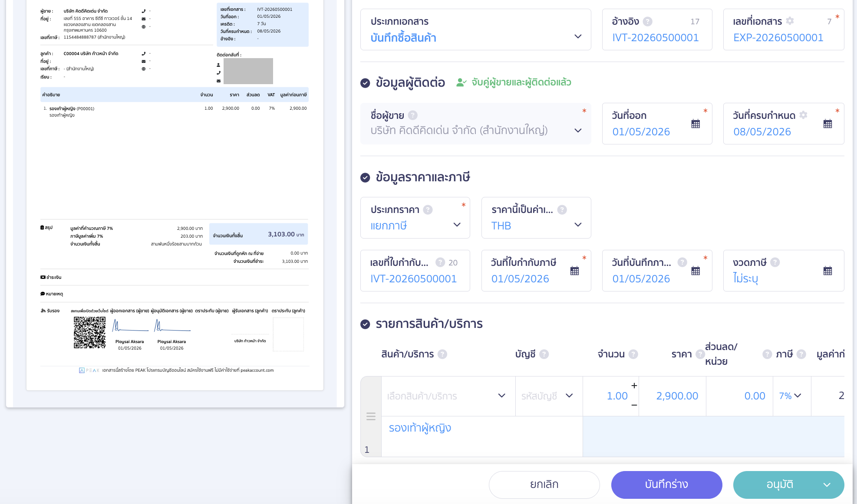
Task: Click the help icon beside 'บัญชี' column
Action: pyautogui.click(x=544, y=354)
